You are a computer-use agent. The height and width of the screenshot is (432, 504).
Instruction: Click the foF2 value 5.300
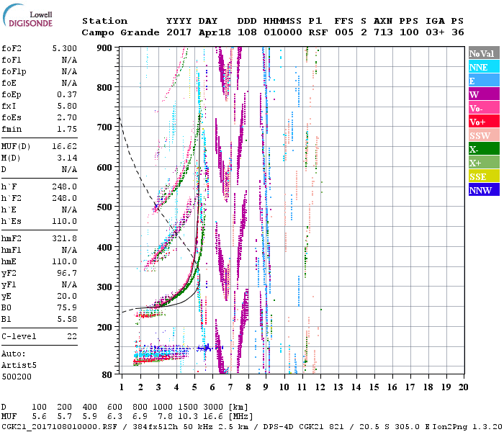65,48
